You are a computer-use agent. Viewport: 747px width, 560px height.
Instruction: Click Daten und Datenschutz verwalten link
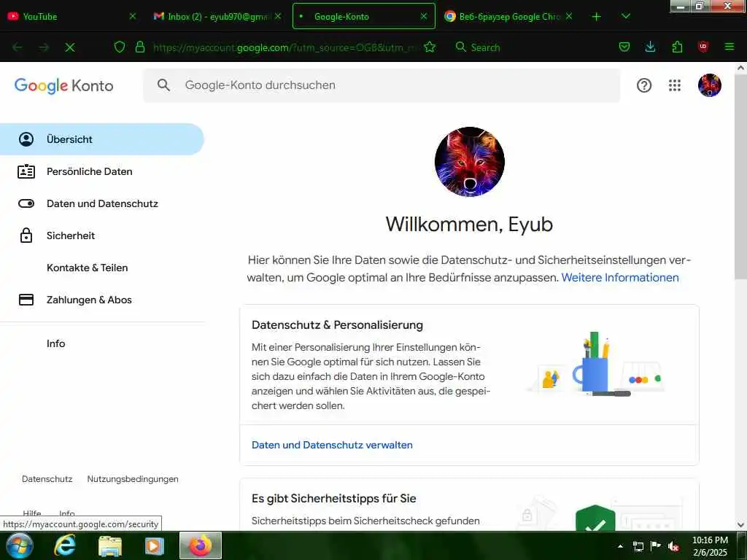point(332,445)
